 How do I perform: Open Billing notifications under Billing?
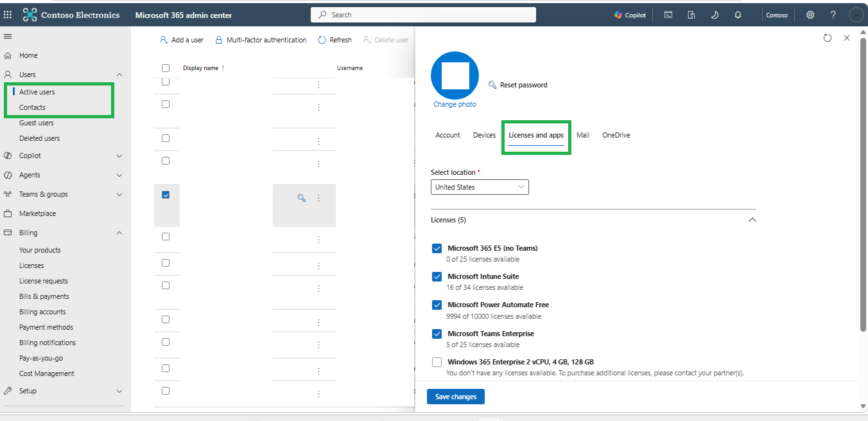coord(48,343)
